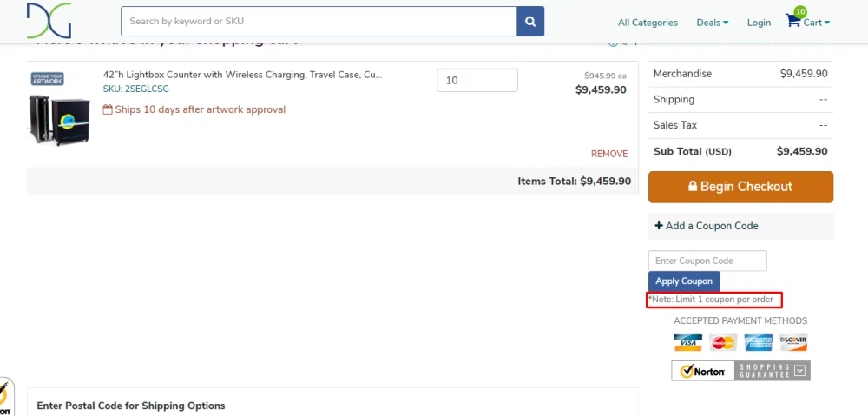Image resolution: width=868 pixels, height=416 pixels.
Task: Expand the Deals dropdown menu
Action: [x=713, y=23]
